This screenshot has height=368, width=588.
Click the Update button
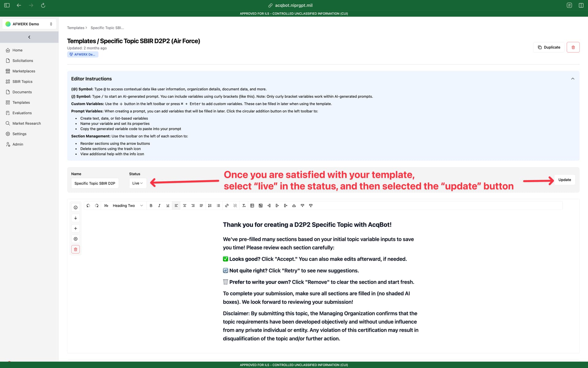[x=564, y=180]
